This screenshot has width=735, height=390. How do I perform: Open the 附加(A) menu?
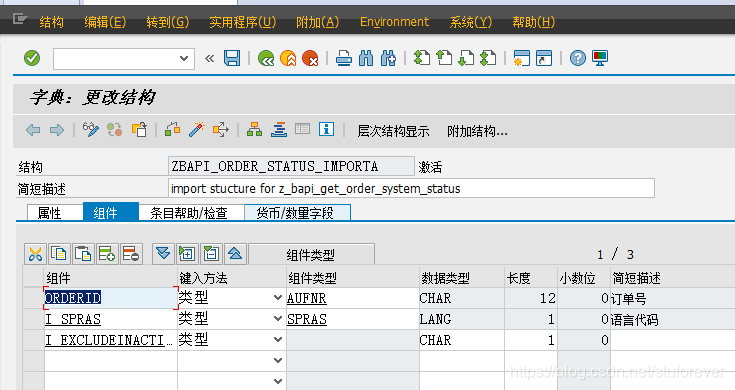317,22
